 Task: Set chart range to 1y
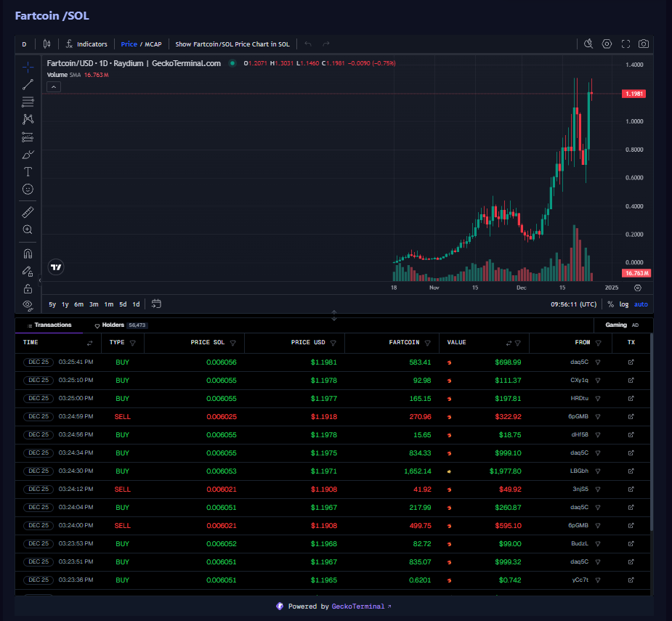pos(65,304)
